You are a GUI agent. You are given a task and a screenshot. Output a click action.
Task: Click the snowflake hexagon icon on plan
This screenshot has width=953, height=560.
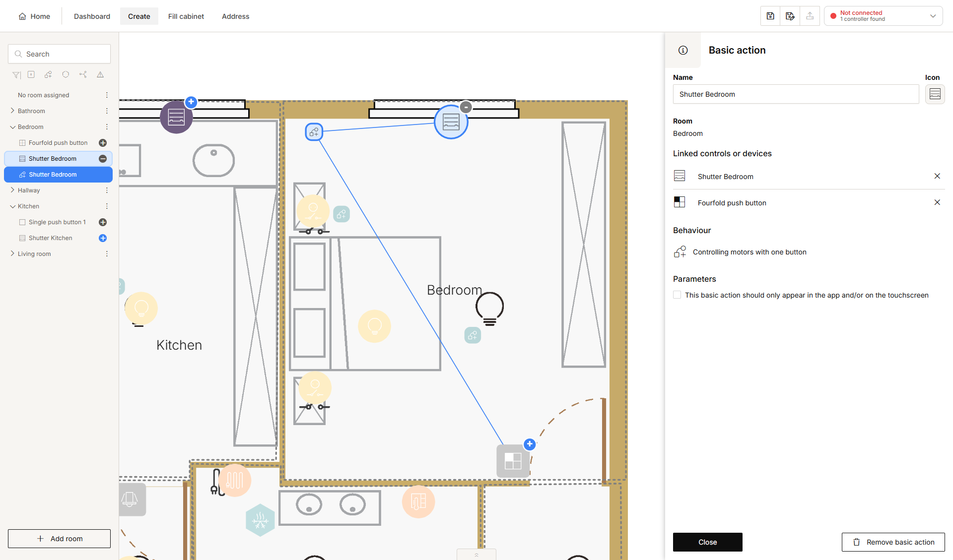coord(260,520)
